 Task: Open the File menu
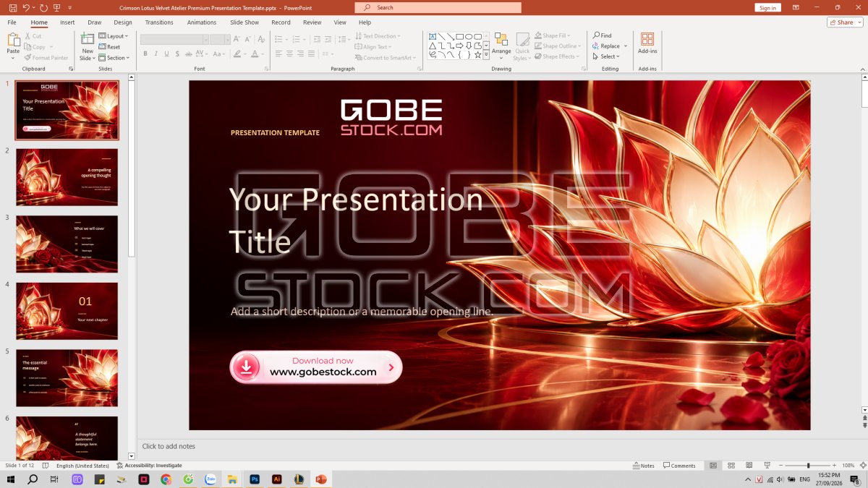pos(12,22)
